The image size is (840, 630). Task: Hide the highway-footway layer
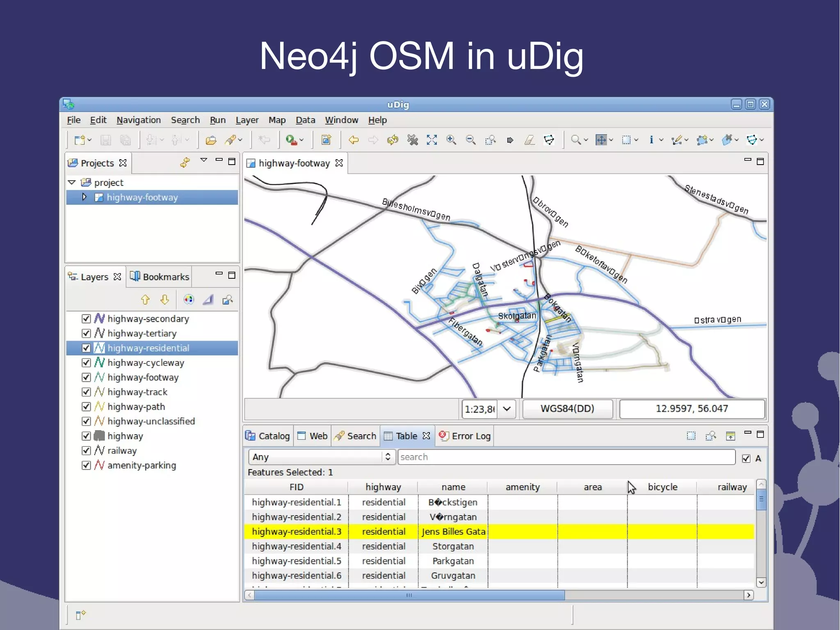86,377
